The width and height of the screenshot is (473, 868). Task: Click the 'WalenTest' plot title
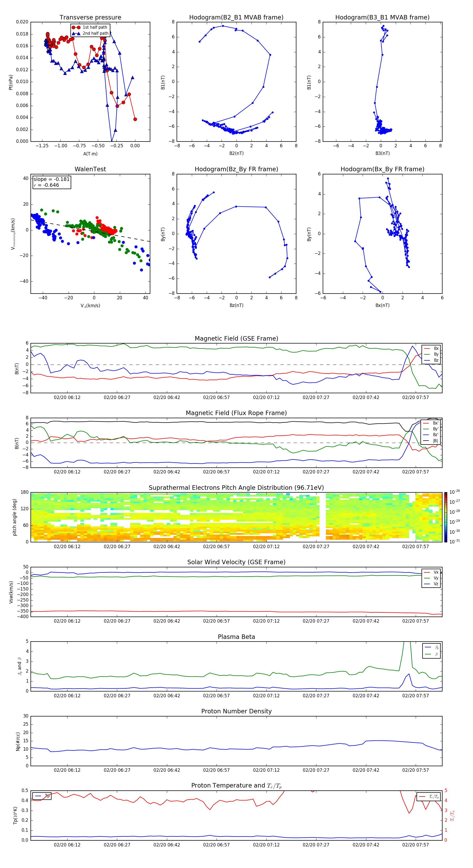(x=90, y=169)
